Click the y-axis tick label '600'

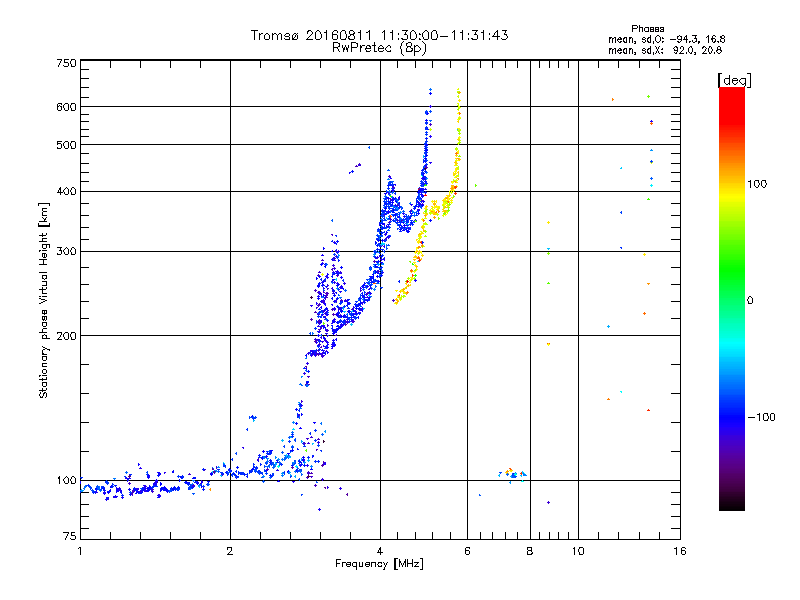(67, 107)
